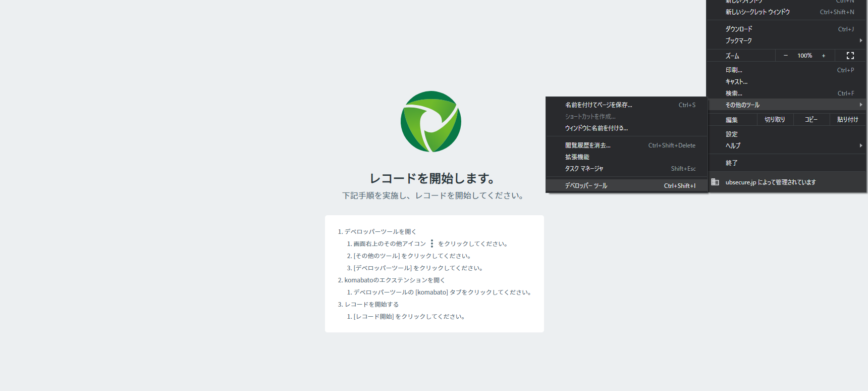The height and width of the screenshot is (391, 868).
Task: Click the three-dot icon in the instructions
Action: (432, 243)
